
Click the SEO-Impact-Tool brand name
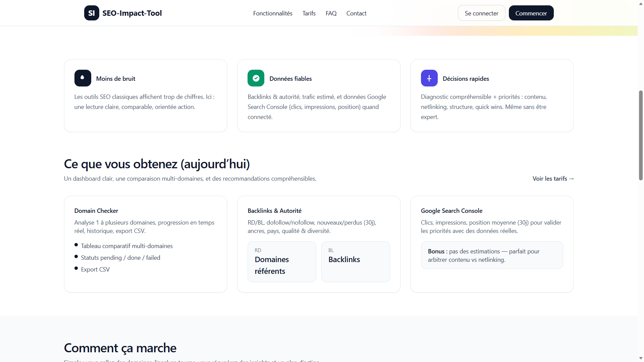pos(132,13)
